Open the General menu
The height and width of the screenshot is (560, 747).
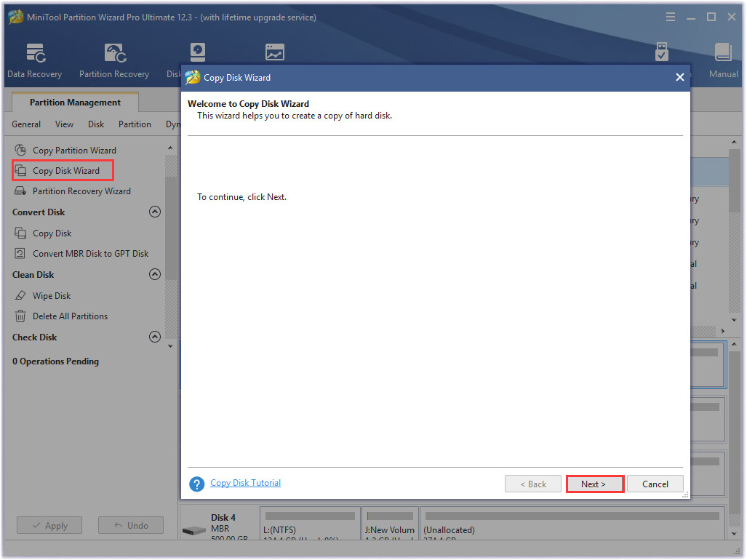coord(26,124)
